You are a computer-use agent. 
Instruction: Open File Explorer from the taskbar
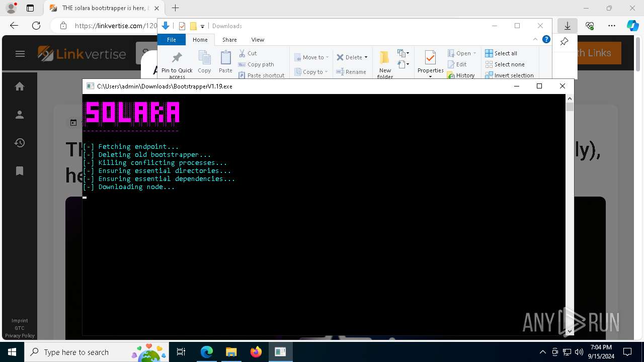231,352
